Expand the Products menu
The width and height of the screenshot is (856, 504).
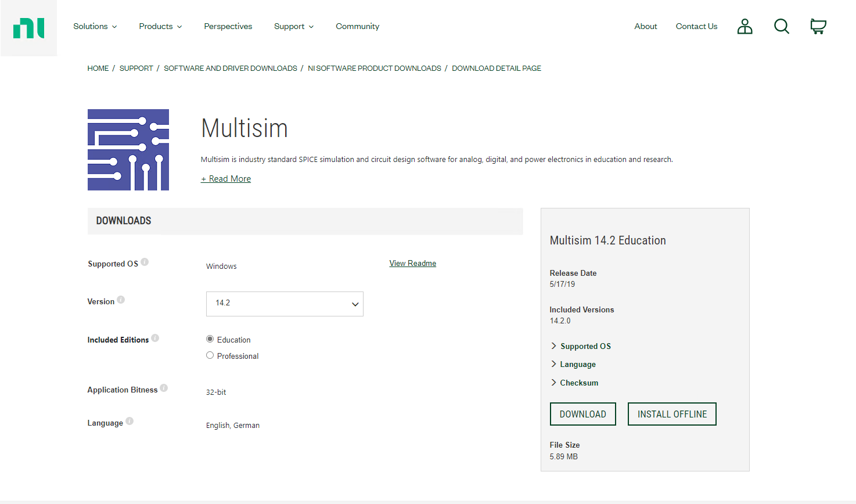(161, 26)
